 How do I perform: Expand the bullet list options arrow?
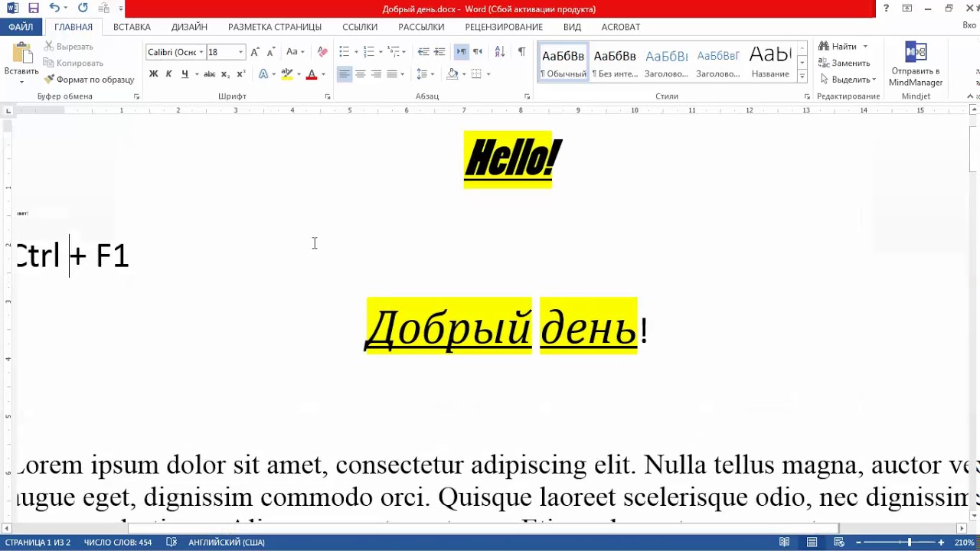point(357,52)
